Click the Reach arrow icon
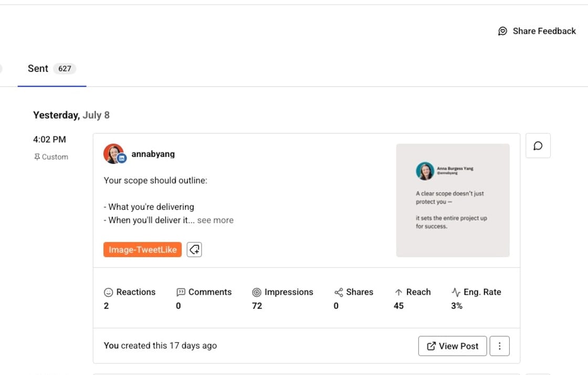Image resolution: width=588 pixels, height=375 pixels. point(400,292)
